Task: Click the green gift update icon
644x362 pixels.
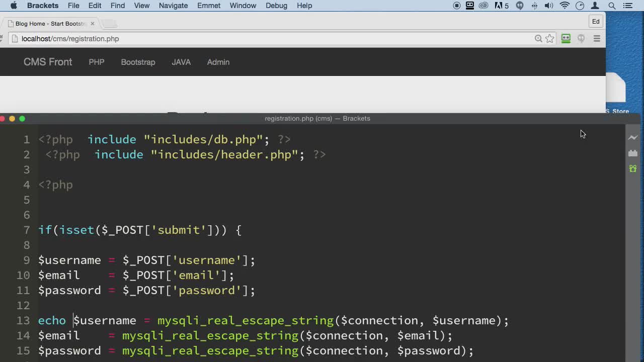Action: point(633,168)
